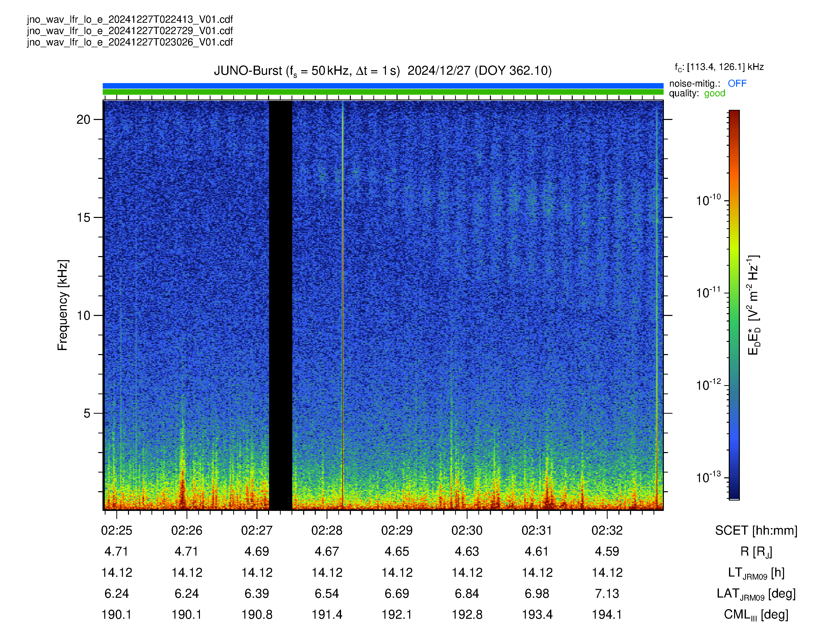833x644 pixels.
Task: Click the bright vertical spike after 02:28
Action: tap(343, 305)
